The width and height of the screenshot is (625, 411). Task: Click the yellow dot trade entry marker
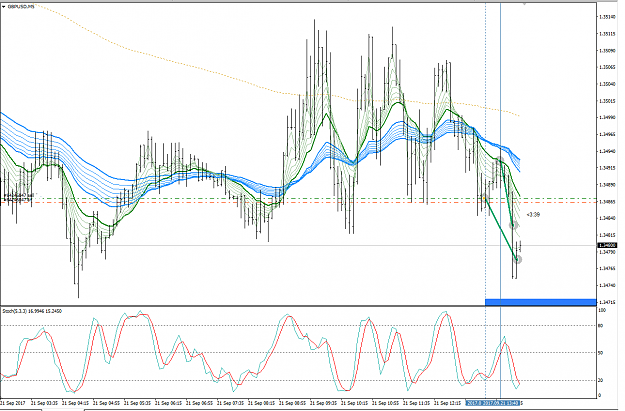484,197
